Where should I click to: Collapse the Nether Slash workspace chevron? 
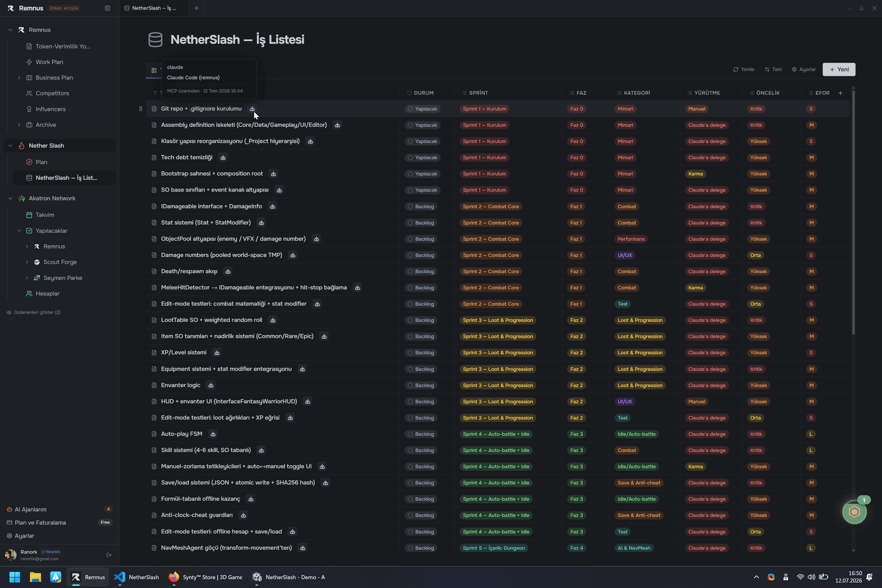point(10,145)
